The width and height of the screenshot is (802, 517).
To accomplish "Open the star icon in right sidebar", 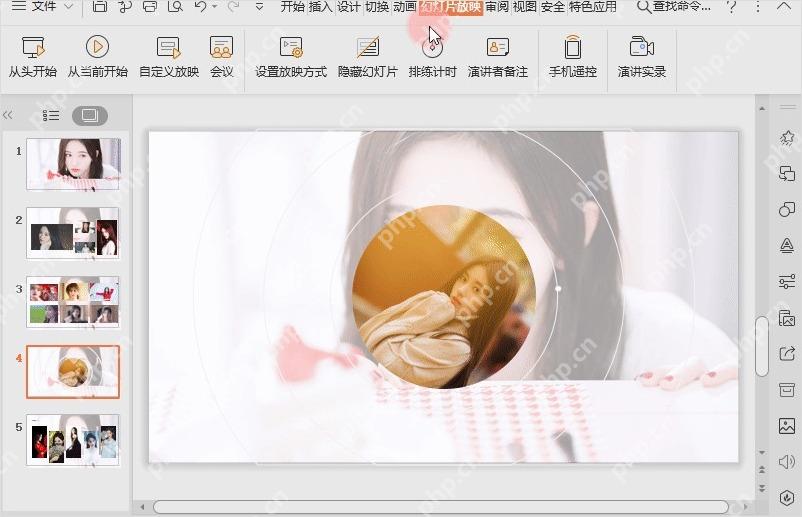I will click(787, 138).
